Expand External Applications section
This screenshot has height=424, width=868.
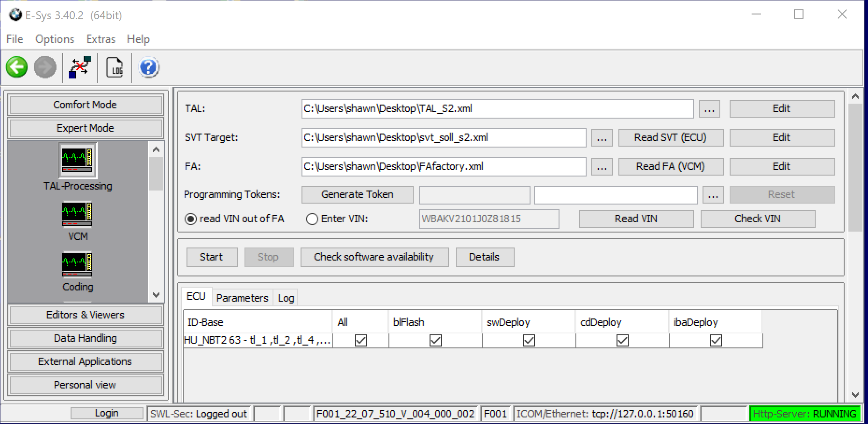[86, 361]
